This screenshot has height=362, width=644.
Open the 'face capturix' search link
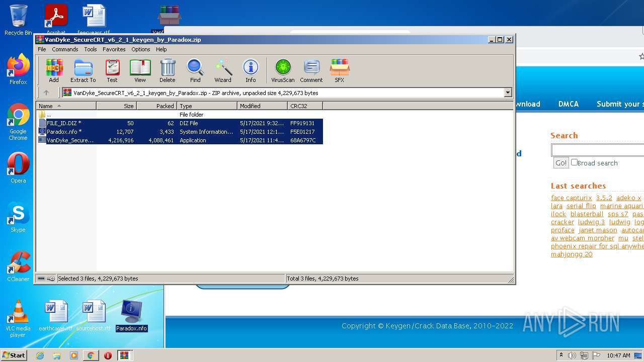(x=572, y=198)
